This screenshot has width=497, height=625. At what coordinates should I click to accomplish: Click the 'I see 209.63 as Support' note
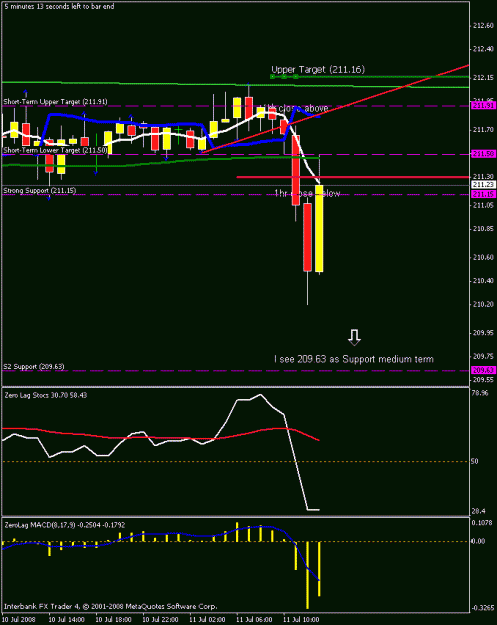coord(354,359)
